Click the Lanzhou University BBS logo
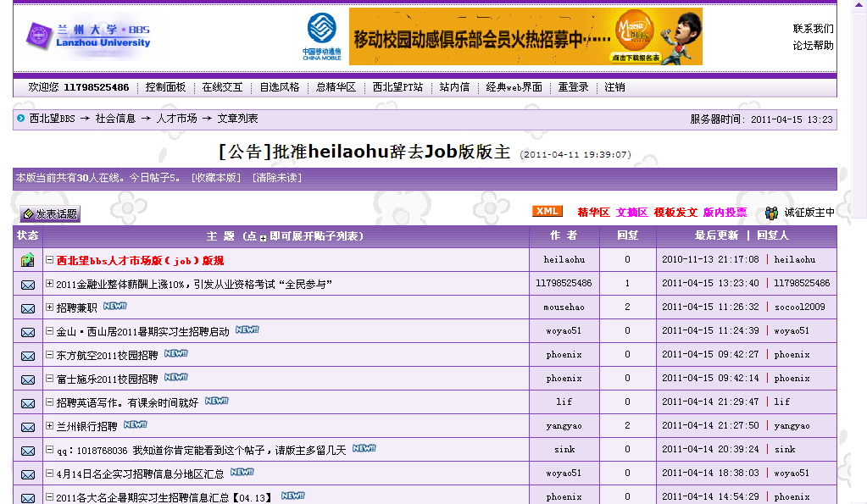The height and width of the screenshot is (504, 867). (x=87, y=36)
